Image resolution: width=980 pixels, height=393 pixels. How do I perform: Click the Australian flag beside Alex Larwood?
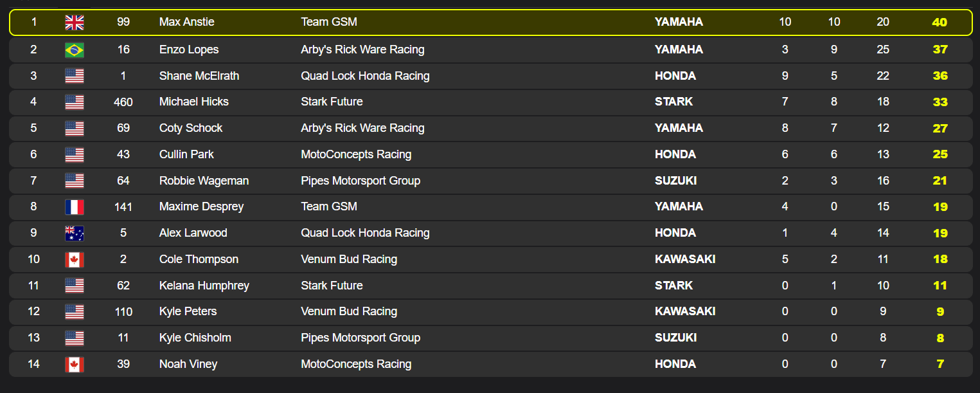75,233
